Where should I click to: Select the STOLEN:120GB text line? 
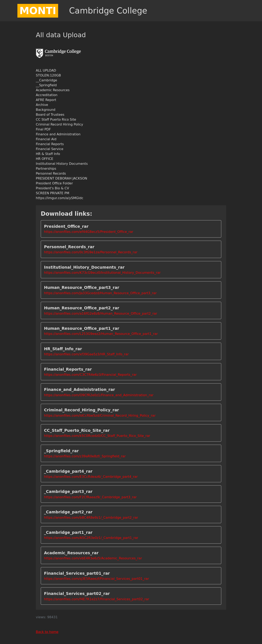[x=48, y=75]
